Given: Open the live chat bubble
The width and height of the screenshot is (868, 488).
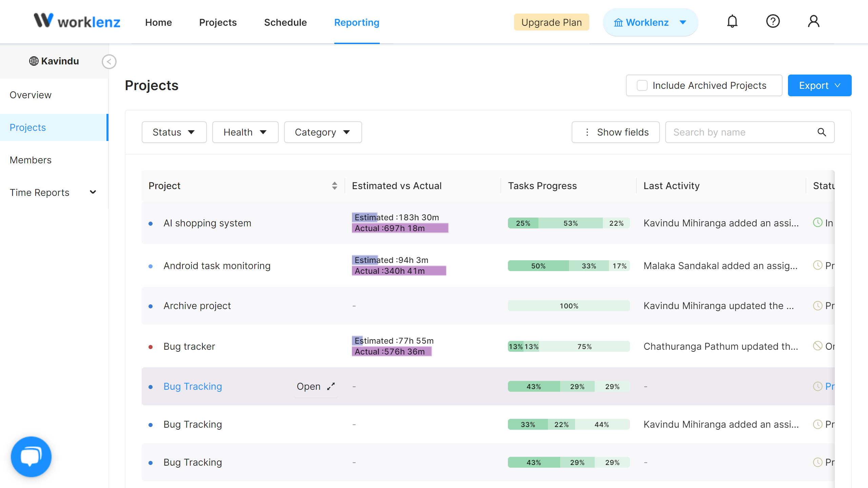Looking at the screenshot, I should point(31,456).
